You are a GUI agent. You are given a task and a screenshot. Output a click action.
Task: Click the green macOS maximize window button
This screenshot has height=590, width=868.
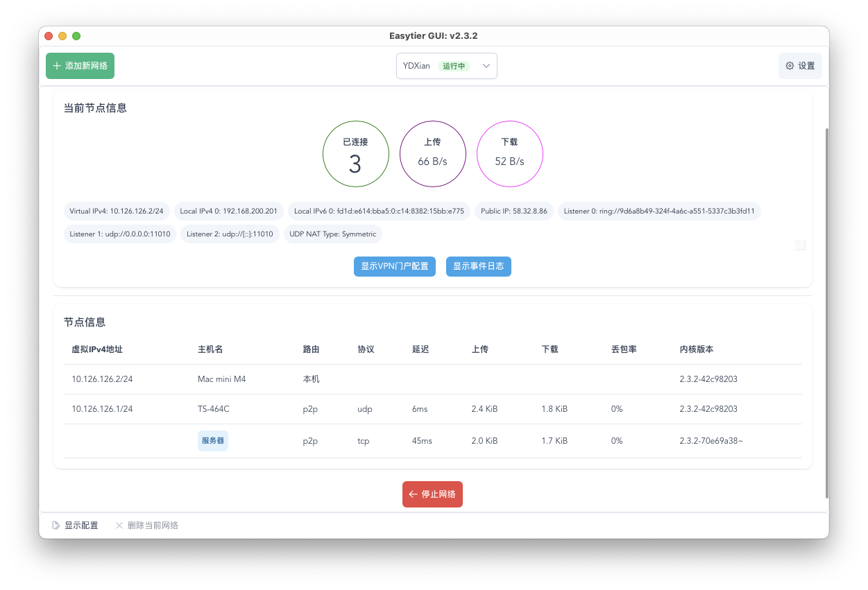76,36
